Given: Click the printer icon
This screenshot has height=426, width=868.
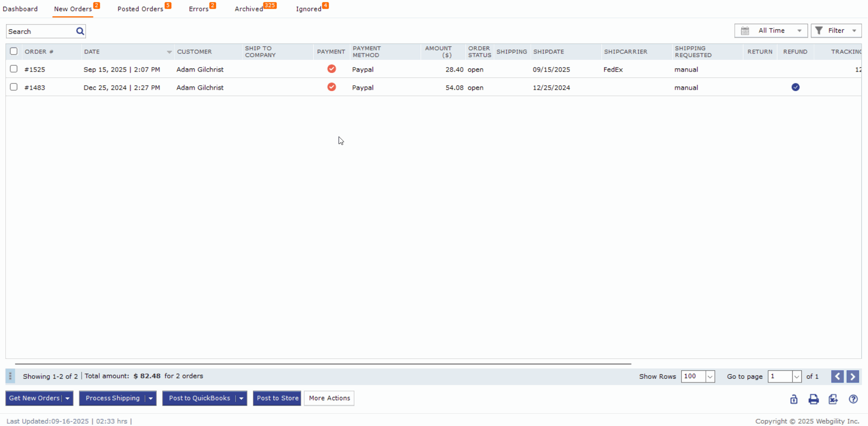Looking at the screenshot, I should [814, 399].
